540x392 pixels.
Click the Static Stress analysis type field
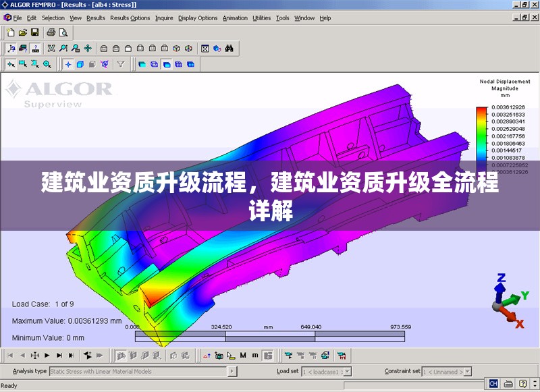pos(135,370)
